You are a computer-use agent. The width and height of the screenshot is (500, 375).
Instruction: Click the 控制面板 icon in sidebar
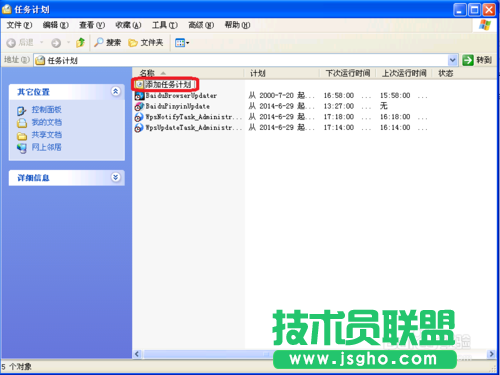[x=22, y=110]
